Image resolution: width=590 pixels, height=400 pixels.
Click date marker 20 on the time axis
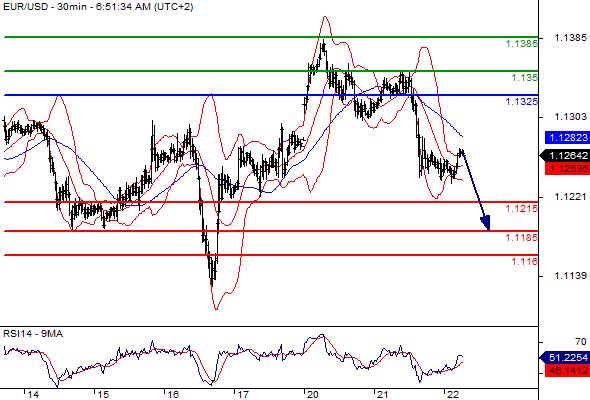pos(312,395)
